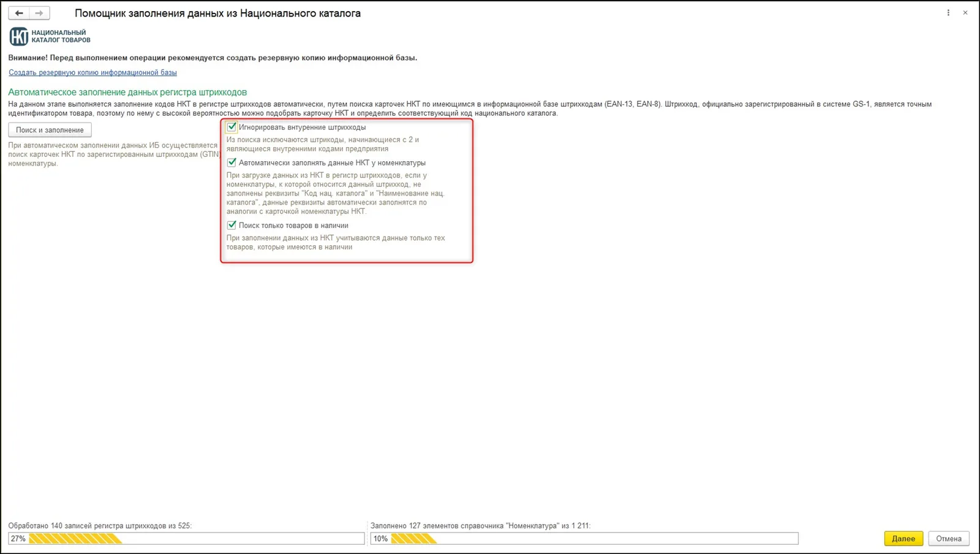Go back using the left arrow button

pyautogui.click(x=19, y=13)
